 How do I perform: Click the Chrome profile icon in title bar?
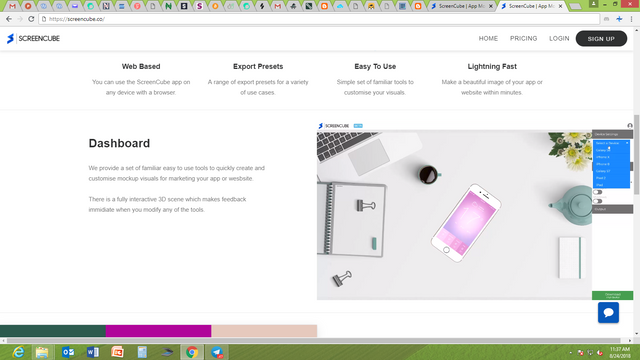tap(593, 4)
